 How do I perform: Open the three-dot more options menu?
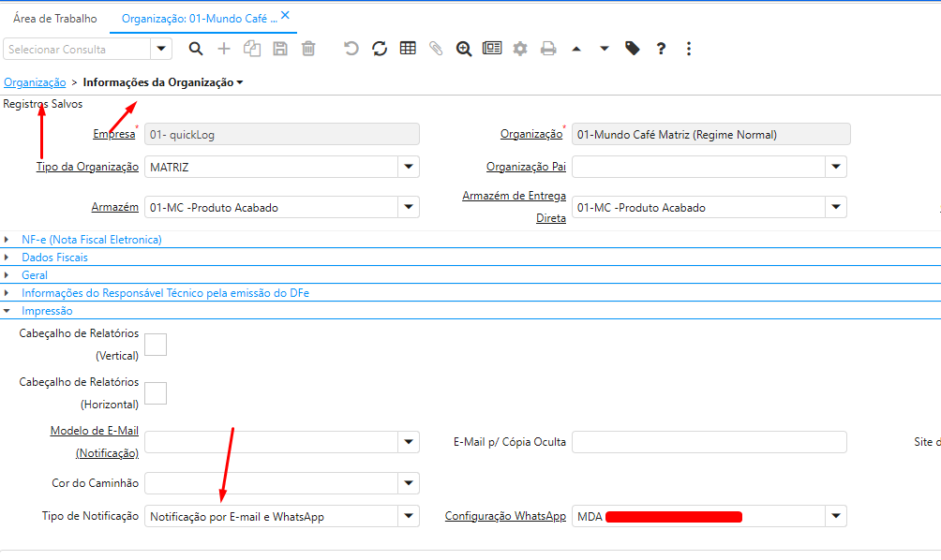[x=689, y=49]
